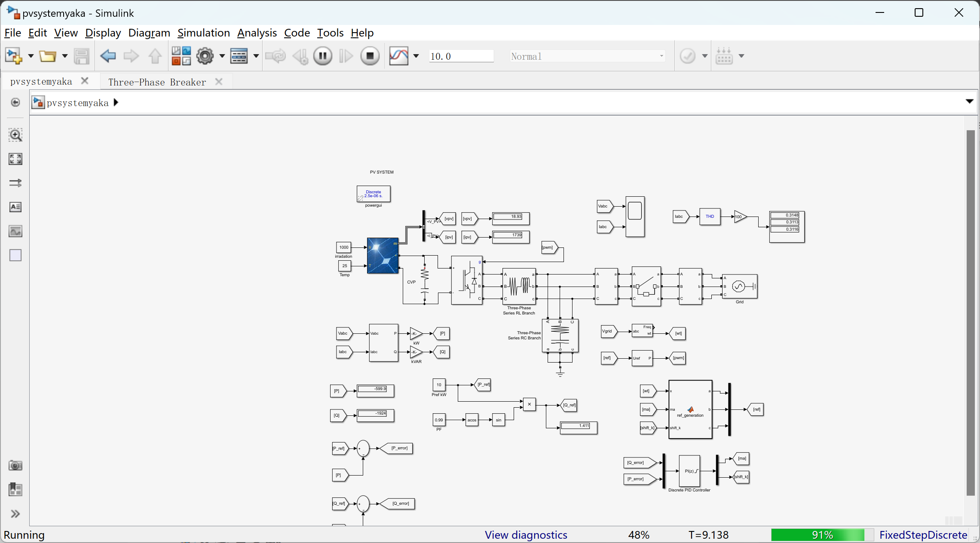Open the New Model dropdown arrow
The width and height of the screenshot is (980, 543).
(31, 56)
